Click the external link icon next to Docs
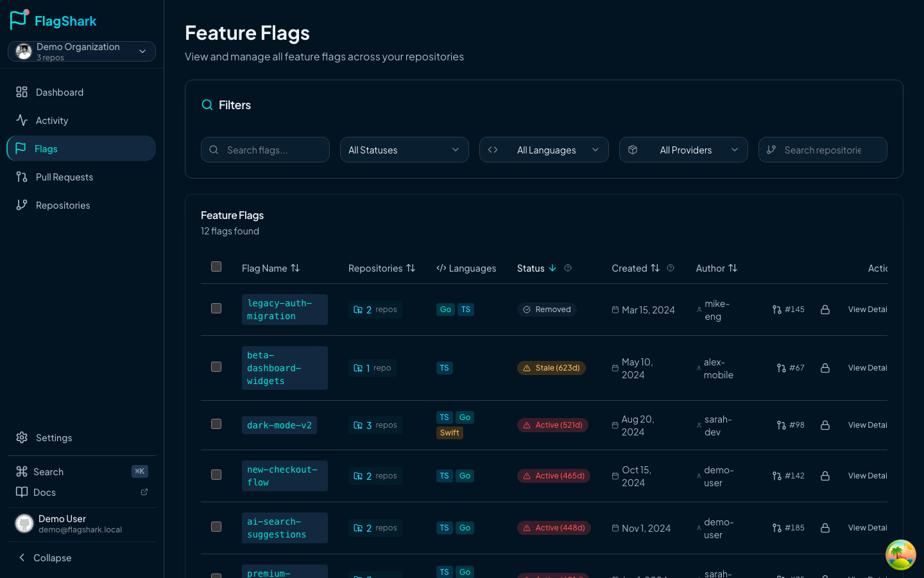 click(x=144, y=492)
